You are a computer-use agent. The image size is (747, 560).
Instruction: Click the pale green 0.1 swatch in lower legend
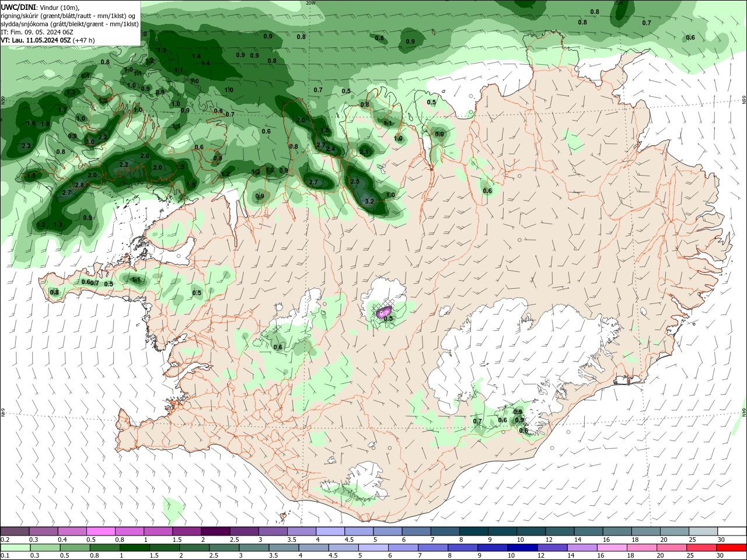[x=15, y=548]
